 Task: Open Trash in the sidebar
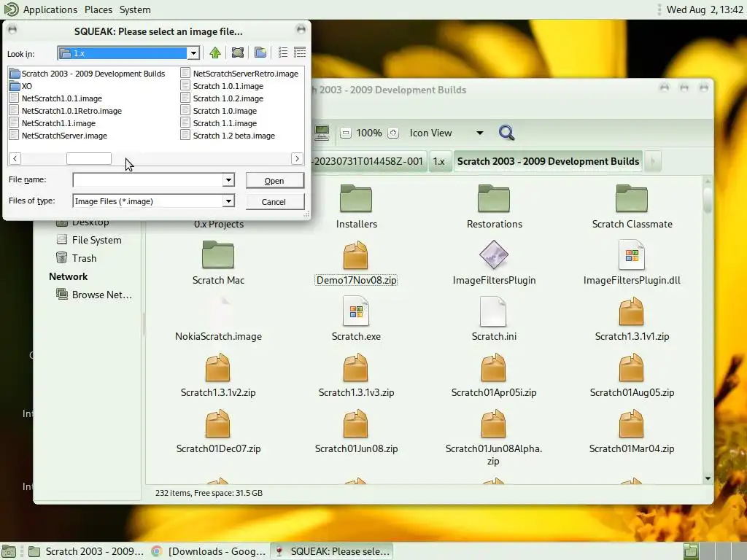tap(76, 258)
